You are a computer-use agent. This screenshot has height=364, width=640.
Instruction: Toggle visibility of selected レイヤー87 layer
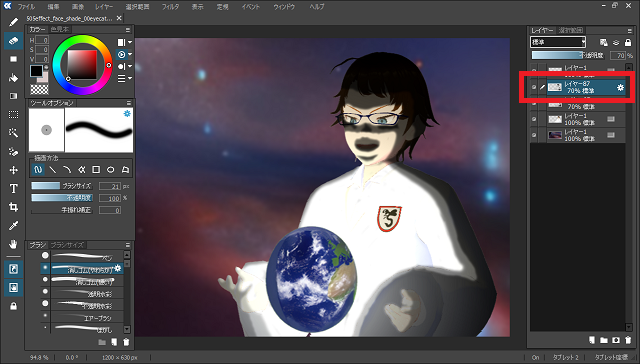point(534,87)
